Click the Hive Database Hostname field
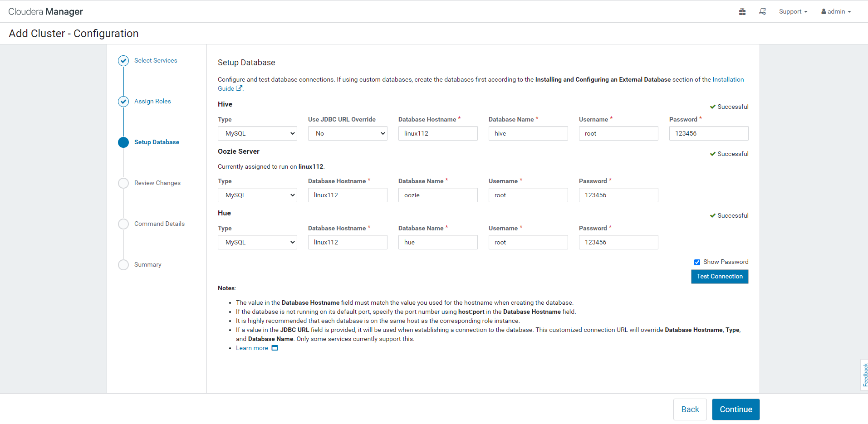 pos(438,133)
